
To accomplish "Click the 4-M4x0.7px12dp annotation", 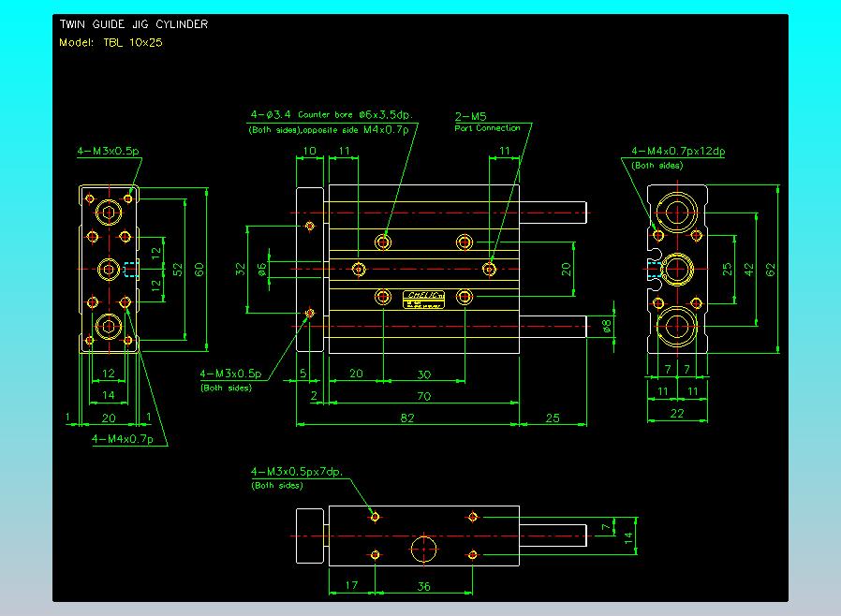I will [x=678, y=152].
